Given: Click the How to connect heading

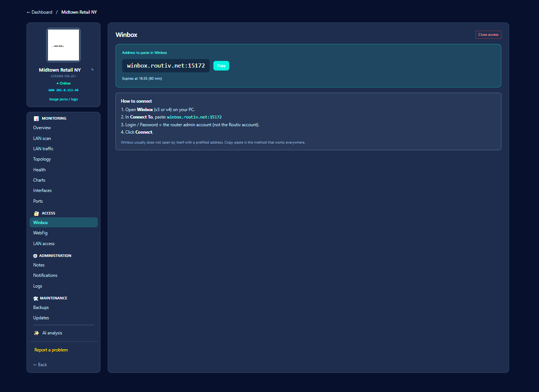Looking at the screenshot, I should 136,101.
